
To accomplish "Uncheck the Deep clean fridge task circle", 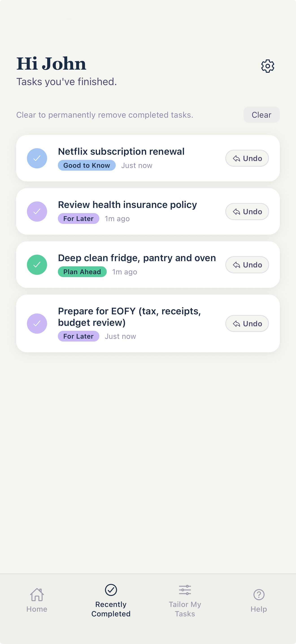I will click(x=37, y=265).
